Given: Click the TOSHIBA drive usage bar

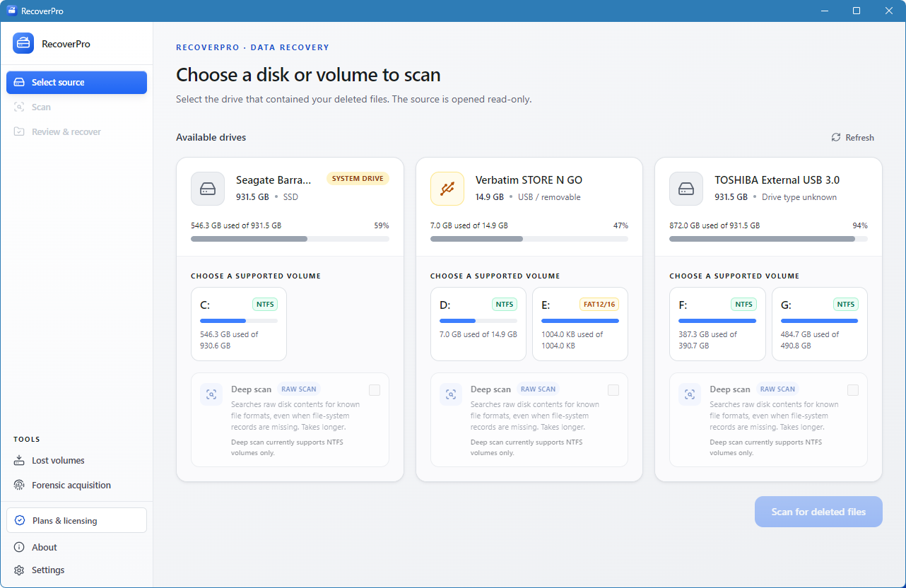Looking at the screenshot, I should tap(768, 239).
